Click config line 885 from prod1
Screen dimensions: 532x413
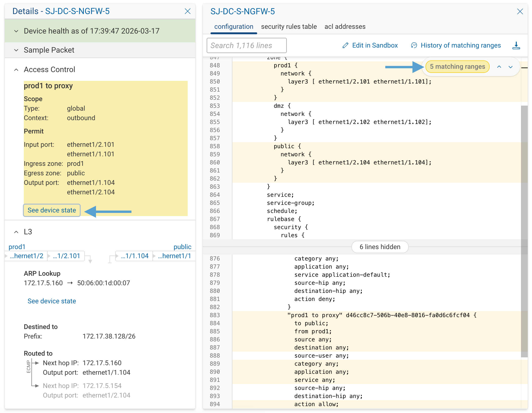(313, 331)
